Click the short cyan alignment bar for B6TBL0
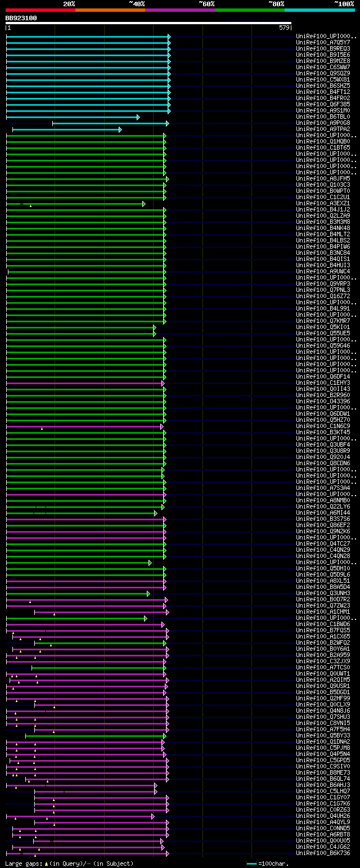Image resolution: width=360 pixels, height=868 pixels. click(x=73, y=117)
